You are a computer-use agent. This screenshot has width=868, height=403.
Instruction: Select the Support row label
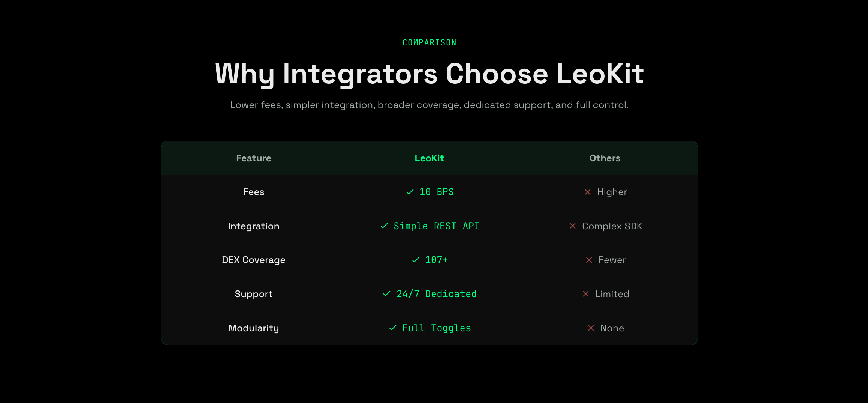(x=253, y=294)
